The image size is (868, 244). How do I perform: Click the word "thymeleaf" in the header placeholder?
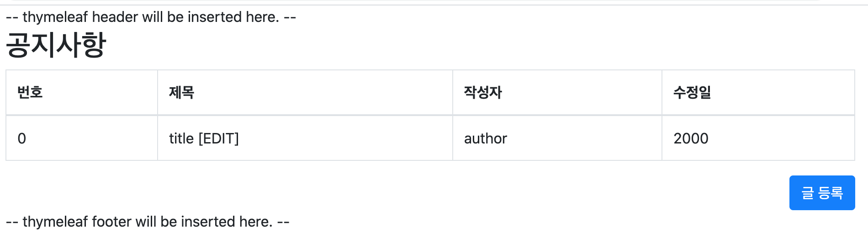pyautogui.click(x=55, y=17)
